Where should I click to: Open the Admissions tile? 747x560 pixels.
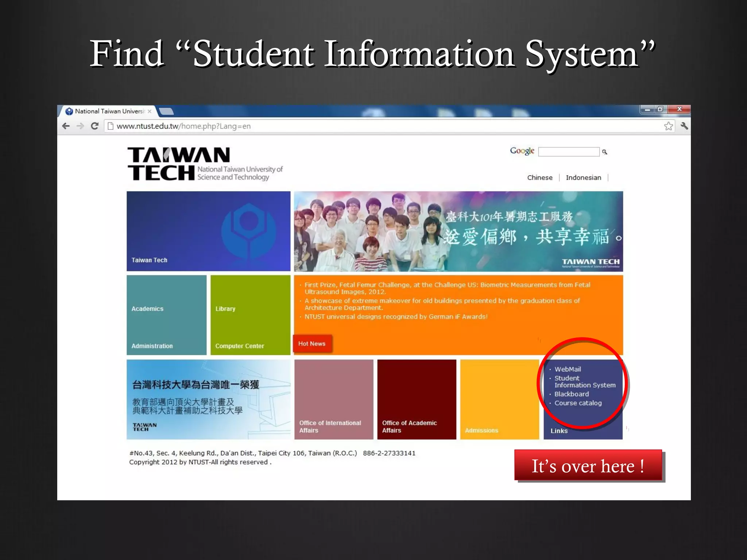coord(499,400)
